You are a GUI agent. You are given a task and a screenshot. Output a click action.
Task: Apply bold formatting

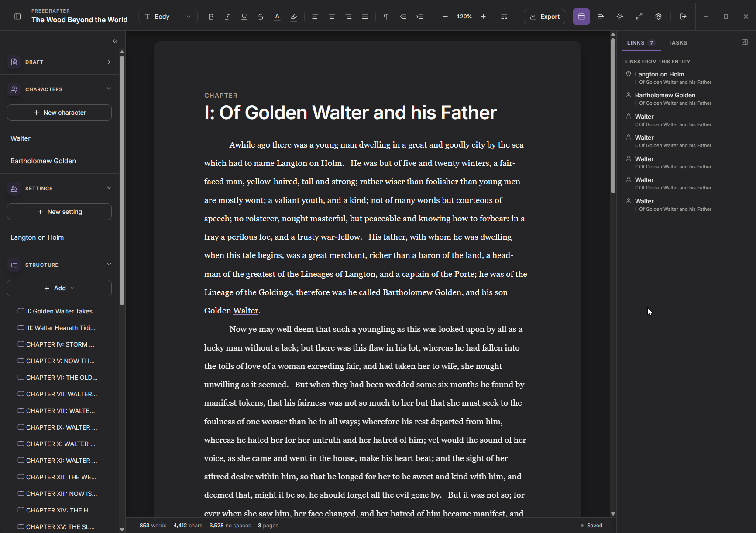211,17
